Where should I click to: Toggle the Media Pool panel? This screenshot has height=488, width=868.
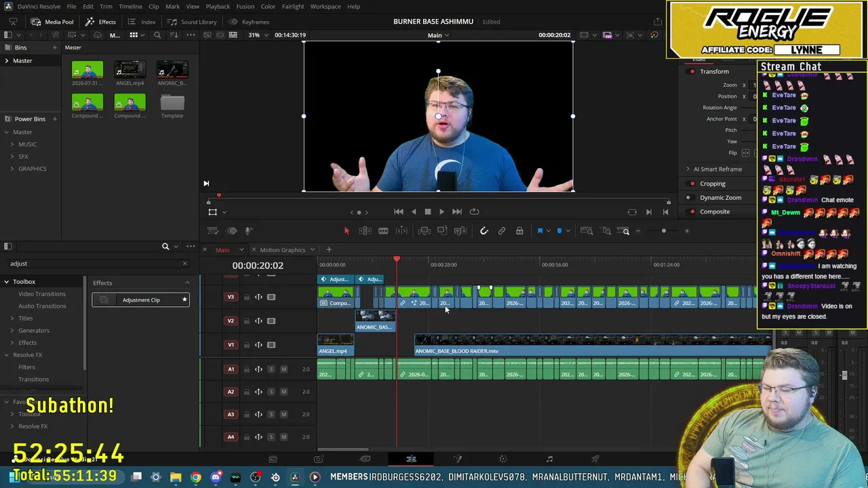click(x=53, y=22)
